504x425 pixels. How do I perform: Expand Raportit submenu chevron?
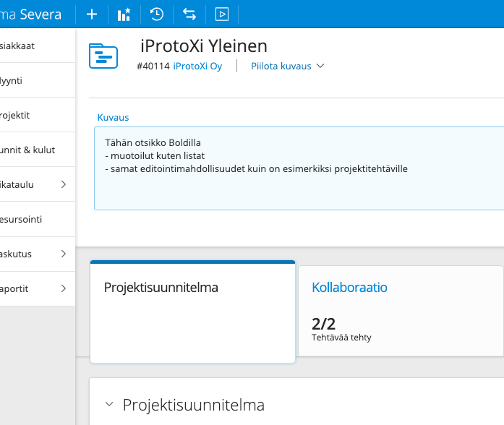click(x=64, y=288)
